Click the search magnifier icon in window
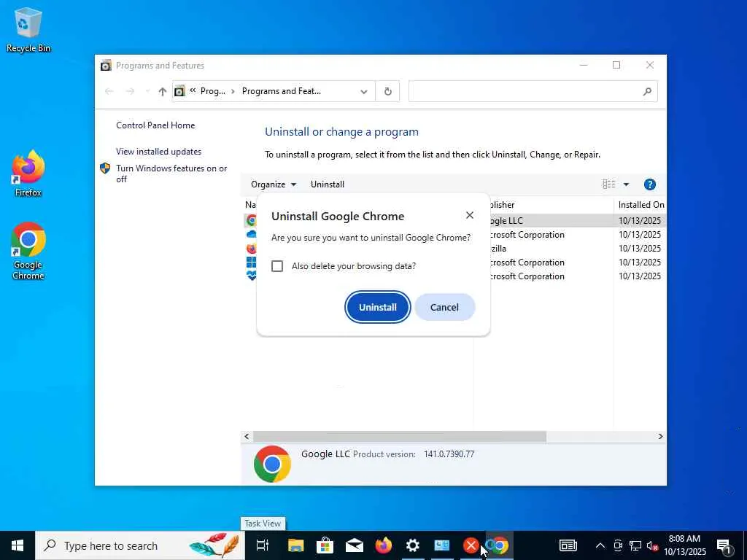The width and height of the screenshot is (747, 560). pyautogui.click(x=647, y=91)
